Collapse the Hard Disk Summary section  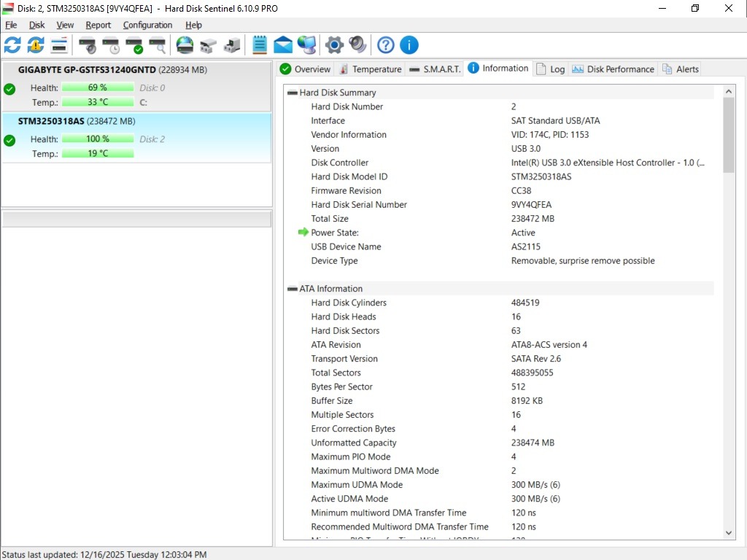tap(293, 93)
